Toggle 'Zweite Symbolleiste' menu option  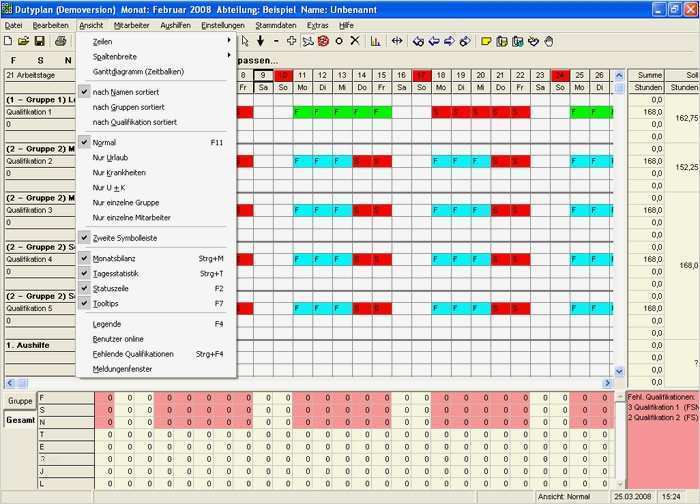[156, 238]
